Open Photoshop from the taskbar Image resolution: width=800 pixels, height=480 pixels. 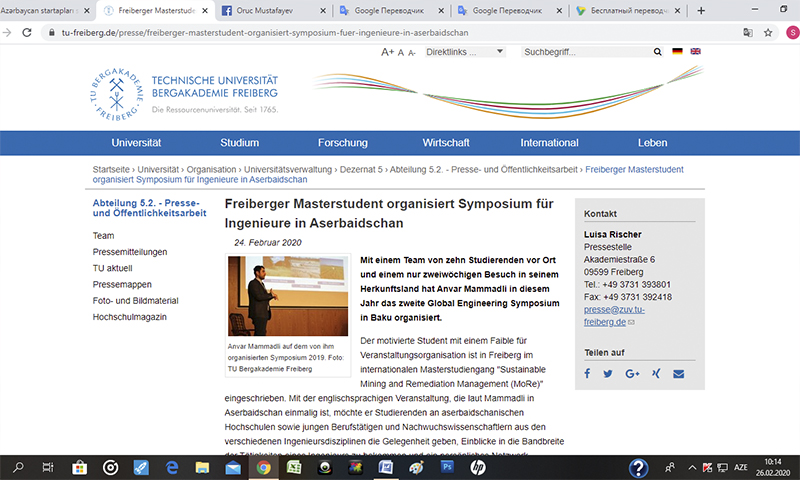447,467
